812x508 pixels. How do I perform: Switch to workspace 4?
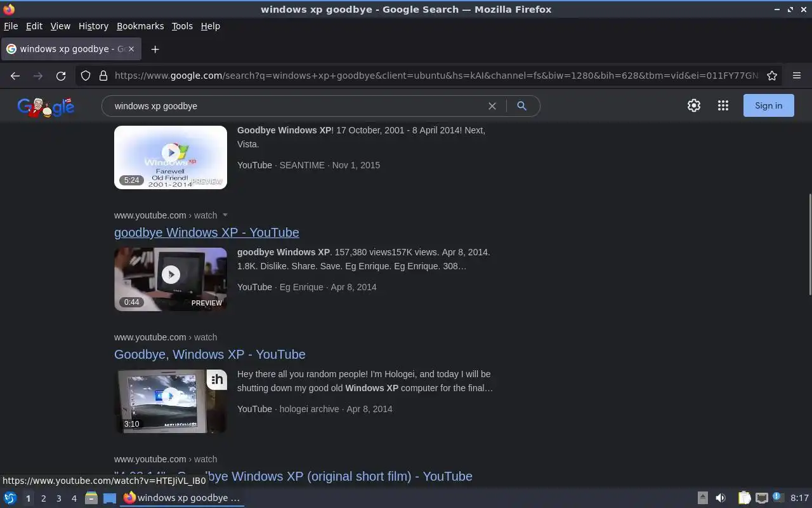click(74, 498)
